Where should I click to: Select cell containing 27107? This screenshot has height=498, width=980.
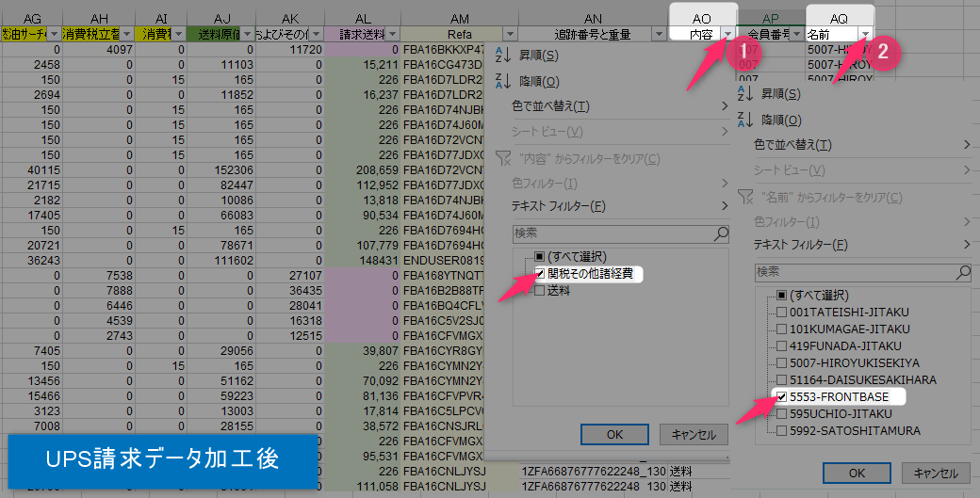click(290, 275)
